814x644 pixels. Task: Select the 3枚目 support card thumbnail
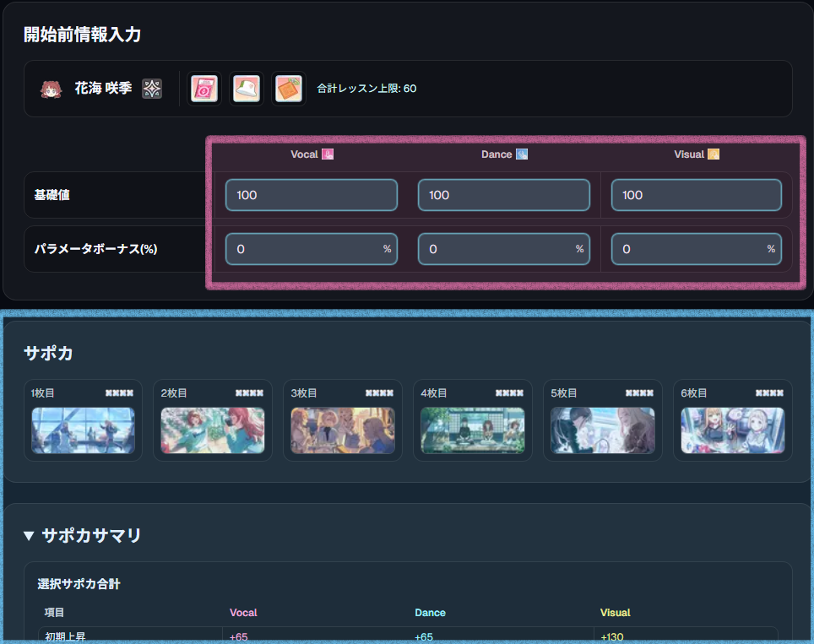pyautogui.click(x=343, y=430)
